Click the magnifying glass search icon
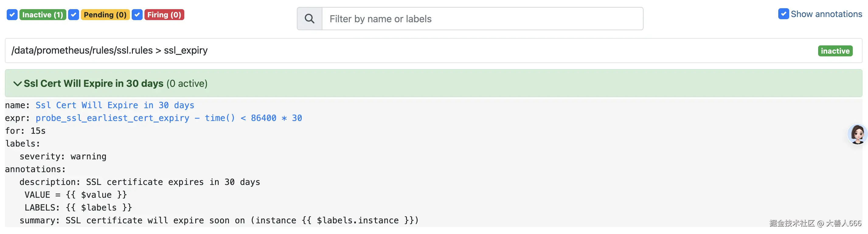The width and height of the screenshot is (868, 234). point(309,19)
